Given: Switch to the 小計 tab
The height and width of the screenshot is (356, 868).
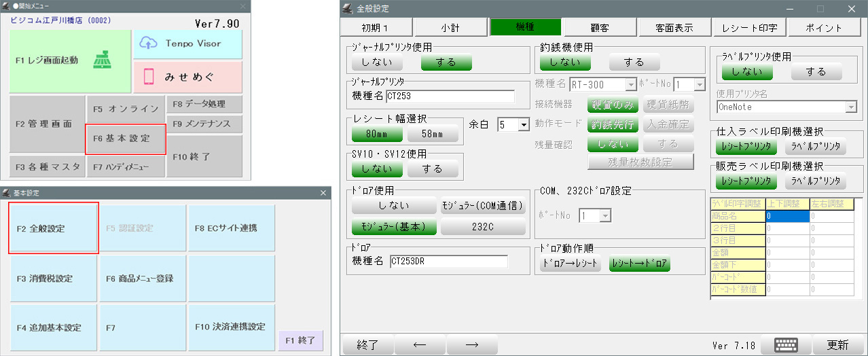Looking at the screenshot, I should click(x=450, y=28).
